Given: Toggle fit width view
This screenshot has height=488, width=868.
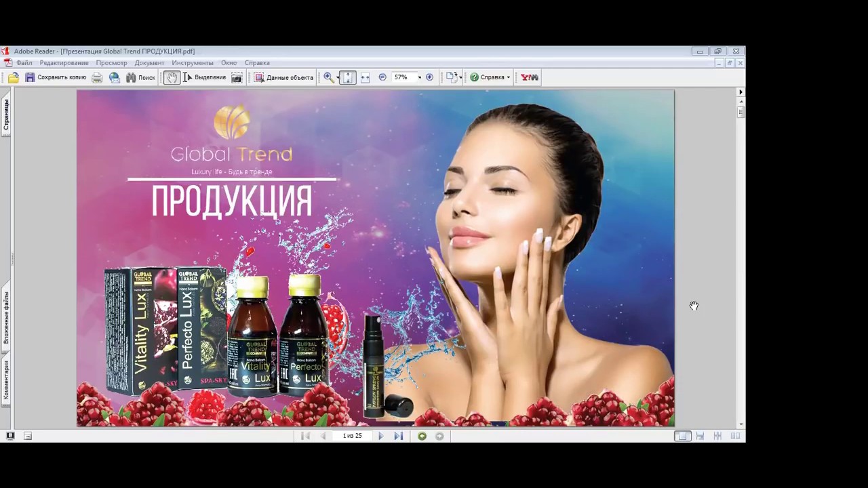Looking at the screenshot, I should (365, 77).
